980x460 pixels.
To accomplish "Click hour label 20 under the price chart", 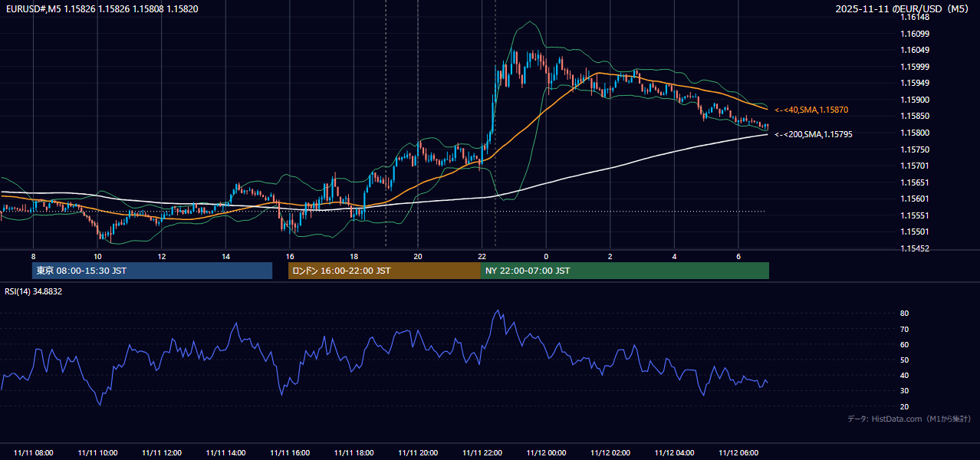I will click(418, 256).
